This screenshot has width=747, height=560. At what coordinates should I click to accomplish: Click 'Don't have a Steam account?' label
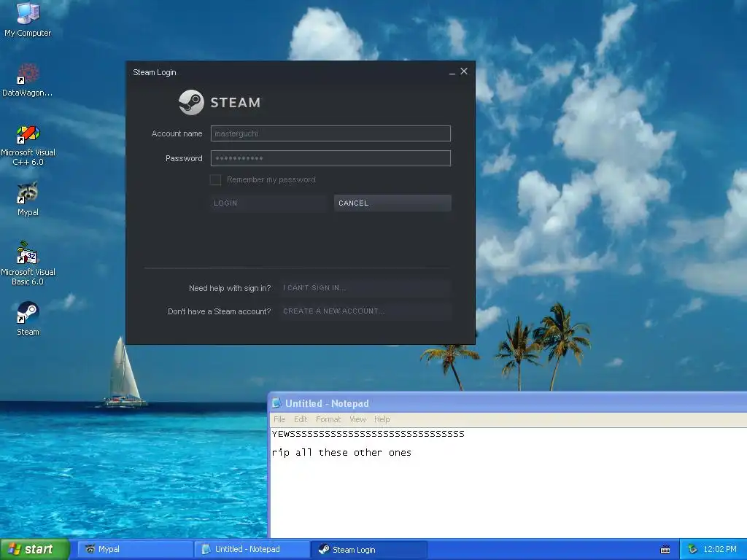[219, 311]
